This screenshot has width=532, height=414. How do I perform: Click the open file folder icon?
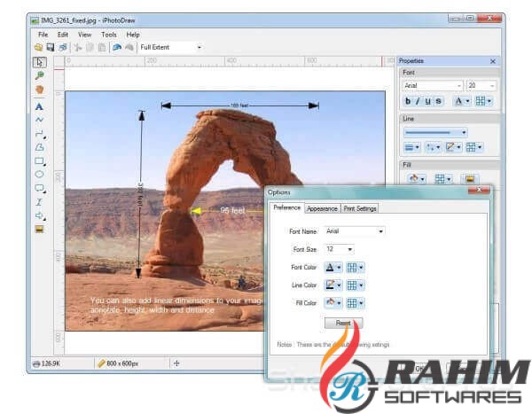click(x=38, y=47)
